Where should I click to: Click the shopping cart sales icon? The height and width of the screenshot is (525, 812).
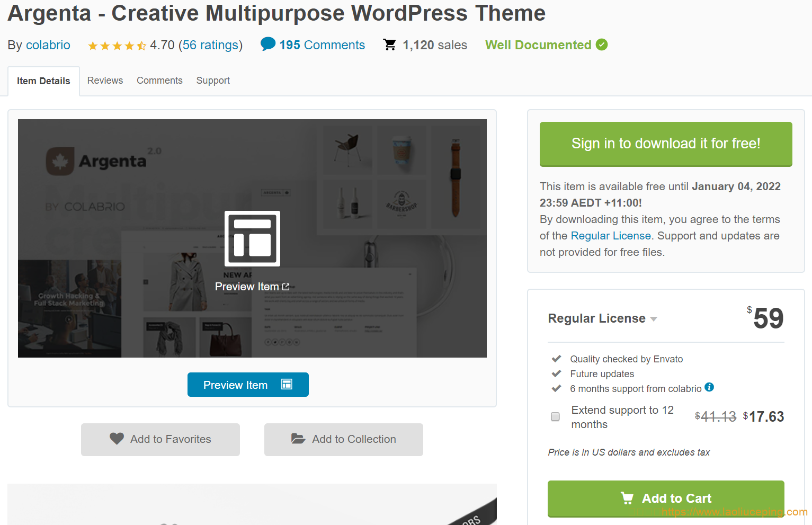pyautogui.click(x=390, y=45)
